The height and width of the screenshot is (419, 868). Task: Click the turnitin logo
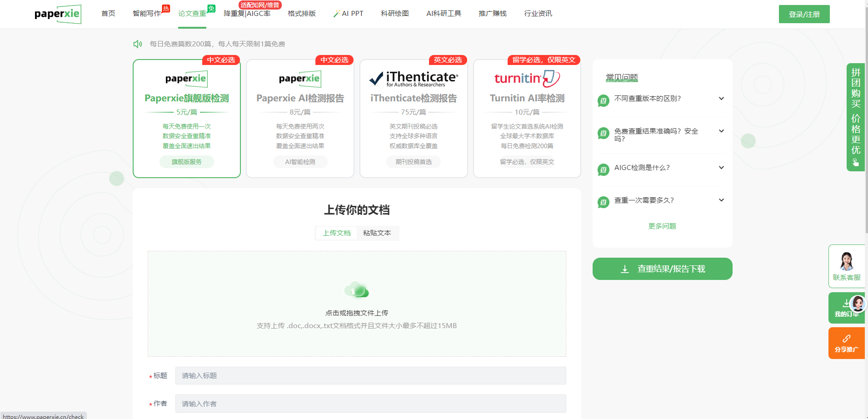(x=527, y=79)
